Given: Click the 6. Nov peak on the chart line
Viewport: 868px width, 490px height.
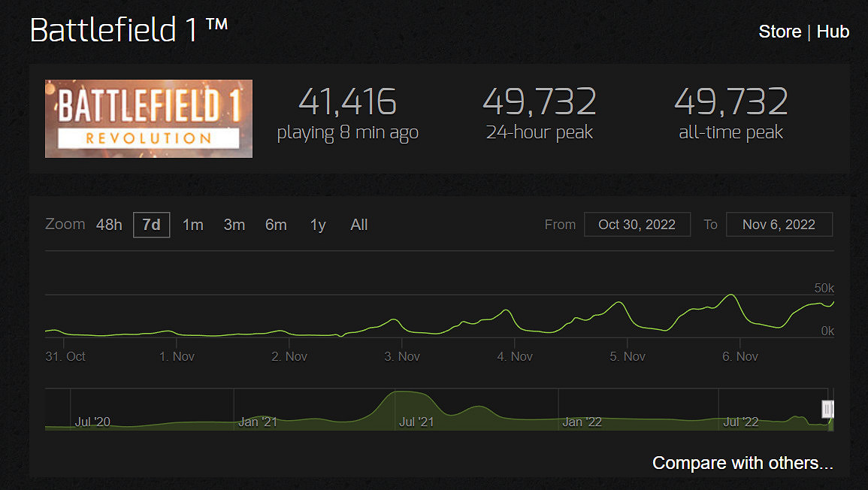Looking at the screenshot, I should [x=731, y=295].
